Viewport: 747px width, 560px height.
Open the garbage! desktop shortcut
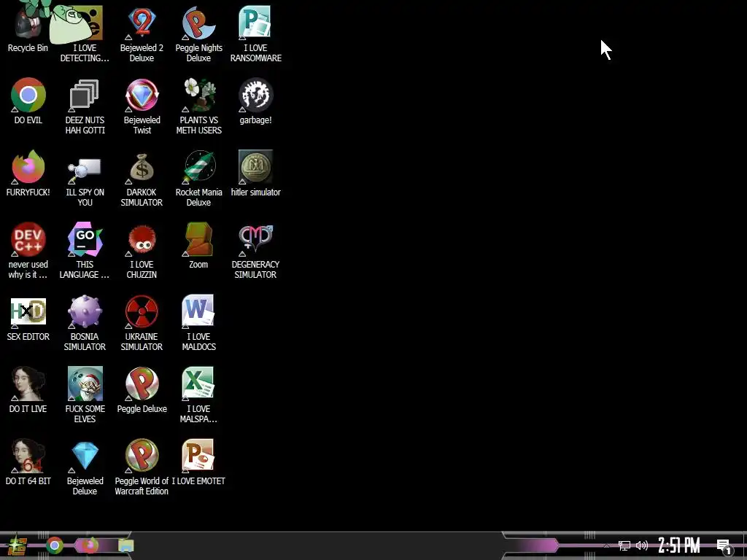click(255, 95)
